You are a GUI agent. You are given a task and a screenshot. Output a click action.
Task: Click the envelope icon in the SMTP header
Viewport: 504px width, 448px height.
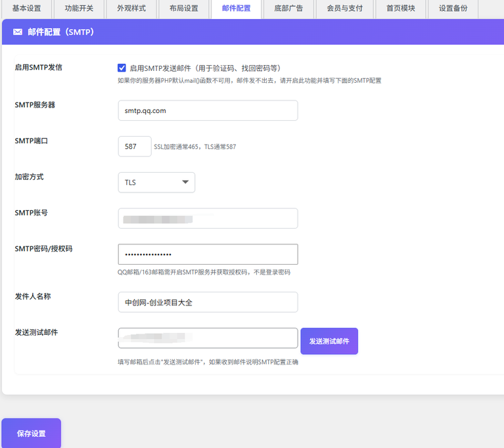point(18,32)
